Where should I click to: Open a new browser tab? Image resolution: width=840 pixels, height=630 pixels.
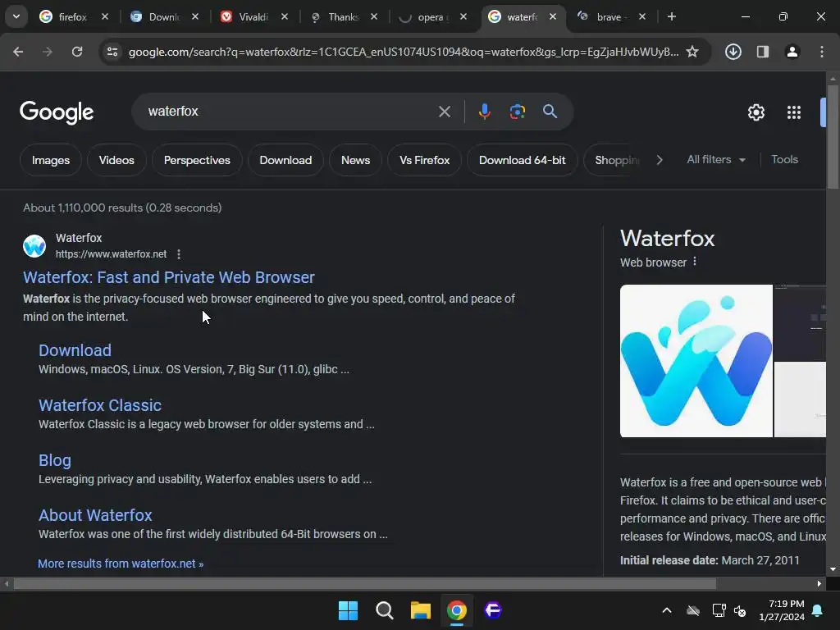tap(671, 16)
